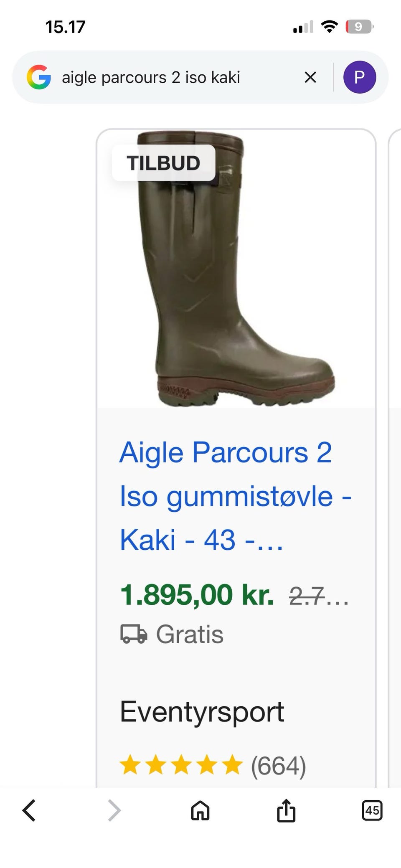Screen dimensions: 401x868
Task: Tap the 1.895,00 kr. price
Action: (x=197, y=594)
